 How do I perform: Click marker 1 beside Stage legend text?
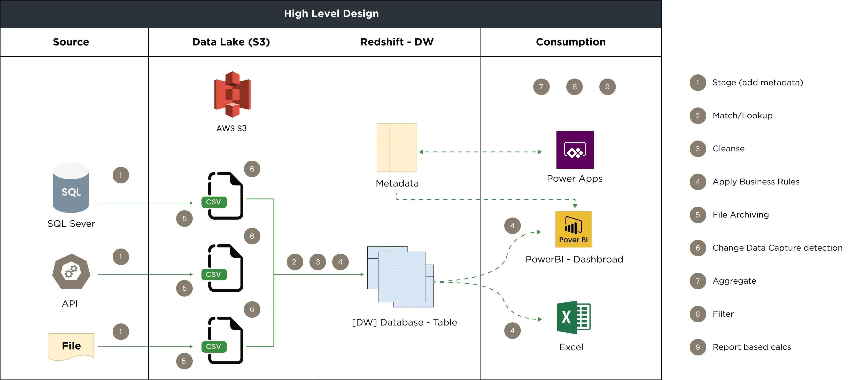(698, 82)
